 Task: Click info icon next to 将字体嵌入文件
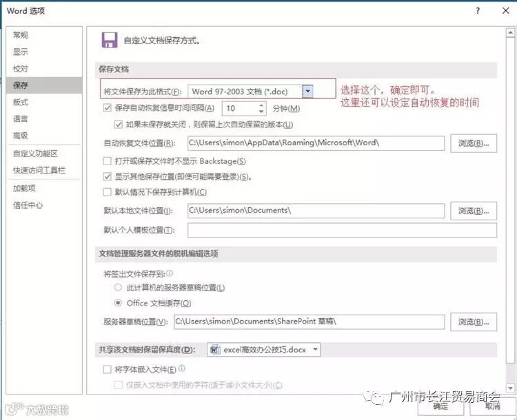click(182, 368)
